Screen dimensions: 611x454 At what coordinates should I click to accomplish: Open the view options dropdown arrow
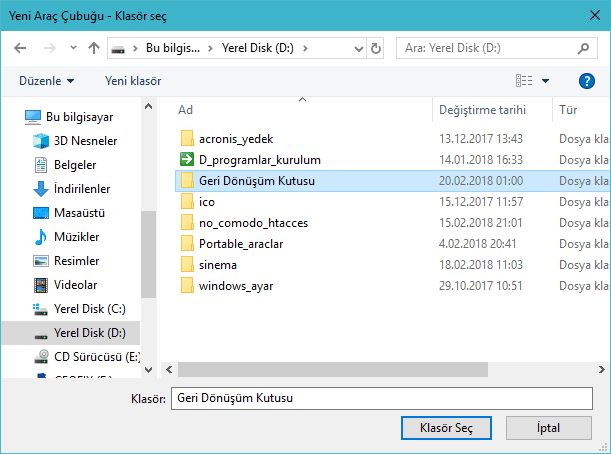tap(546, 81)
